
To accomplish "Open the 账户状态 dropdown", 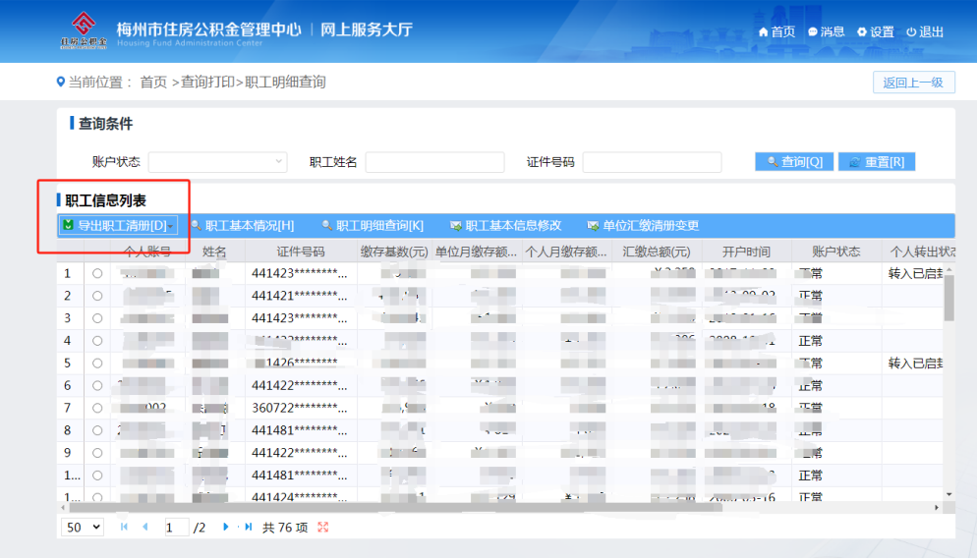I will click(x=217, y=162).
